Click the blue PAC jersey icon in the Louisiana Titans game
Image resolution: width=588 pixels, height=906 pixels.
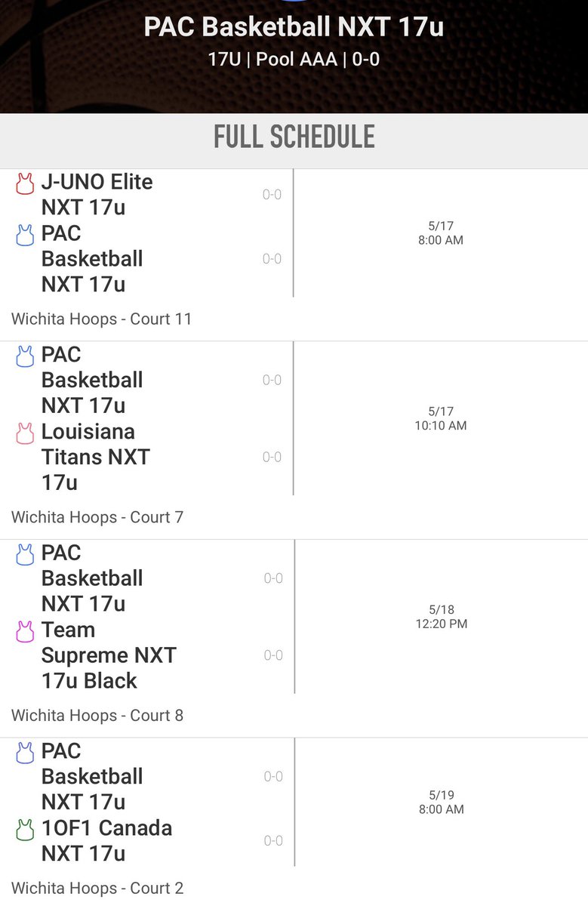click(26, 356)
